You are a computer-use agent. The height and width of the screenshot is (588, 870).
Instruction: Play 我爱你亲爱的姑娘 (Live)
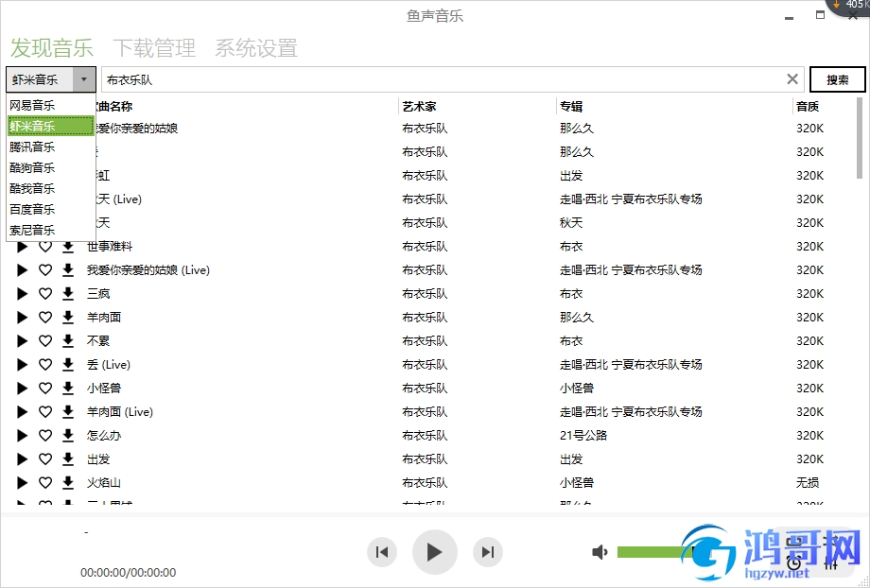click(22, 270)
